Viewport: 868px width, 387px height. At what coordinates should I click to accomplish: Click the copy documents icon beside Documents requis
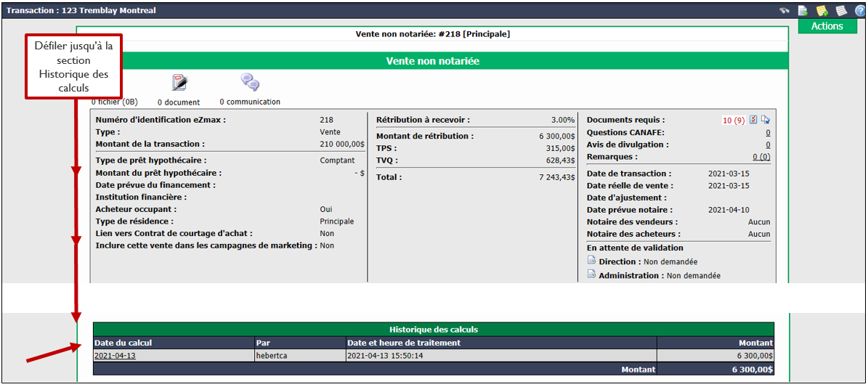(x=766, y=120)
